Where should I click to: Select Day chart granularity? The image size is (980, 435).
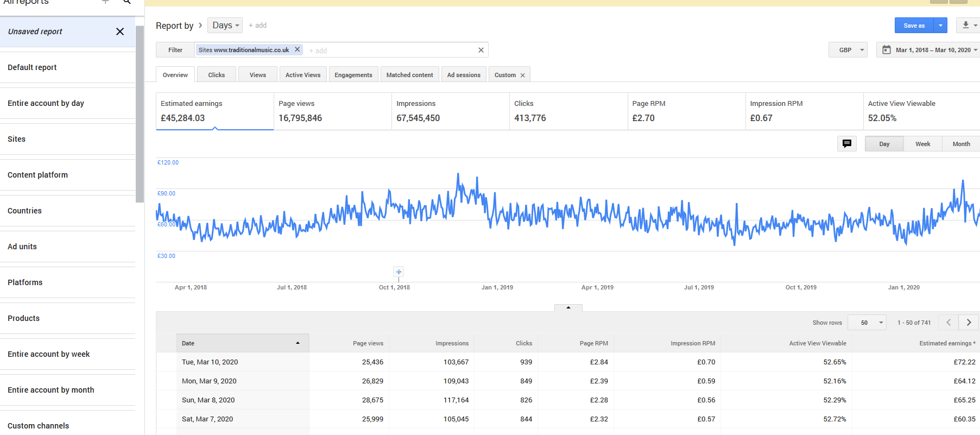pos(884,144)
